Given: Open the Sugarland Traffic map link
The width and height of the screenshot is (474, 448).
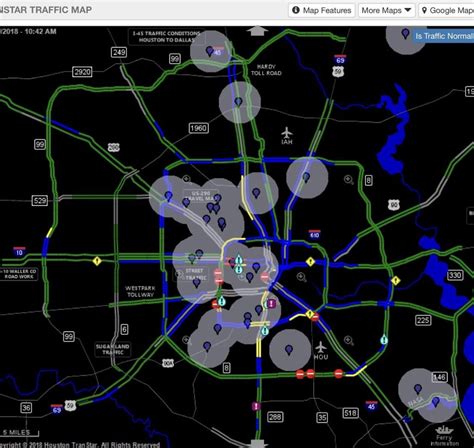Looking at the screenshot, I should point(113,349).
